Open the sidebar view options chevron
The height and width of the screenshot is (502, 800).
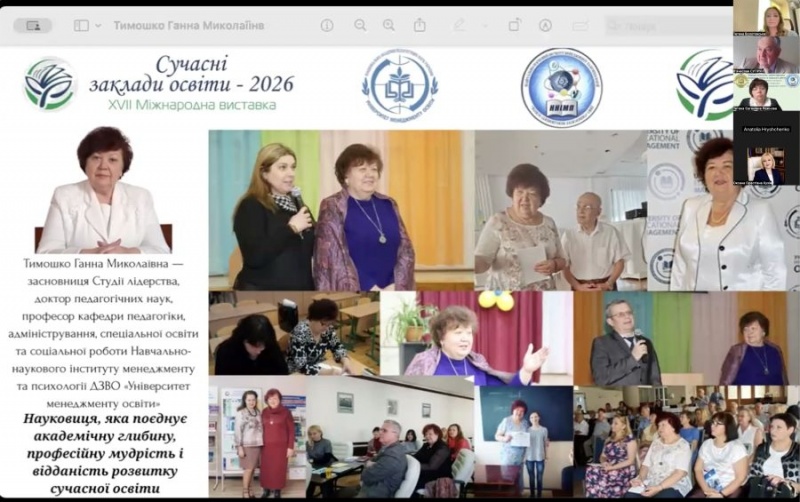pos(98,25)
